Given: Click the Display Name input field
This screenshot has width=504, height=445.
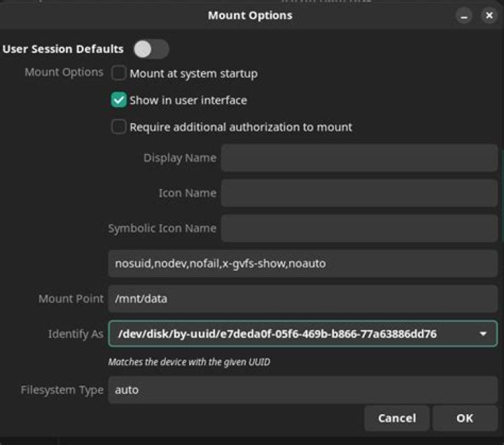Looking at the screenshot, I should (359, 157).
